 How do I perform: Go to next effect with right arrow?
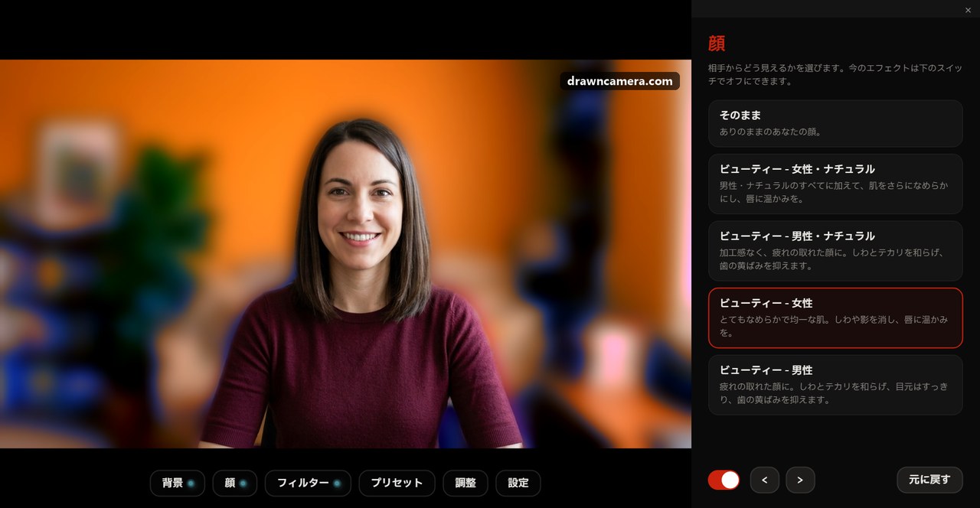[x=800, y=480]
